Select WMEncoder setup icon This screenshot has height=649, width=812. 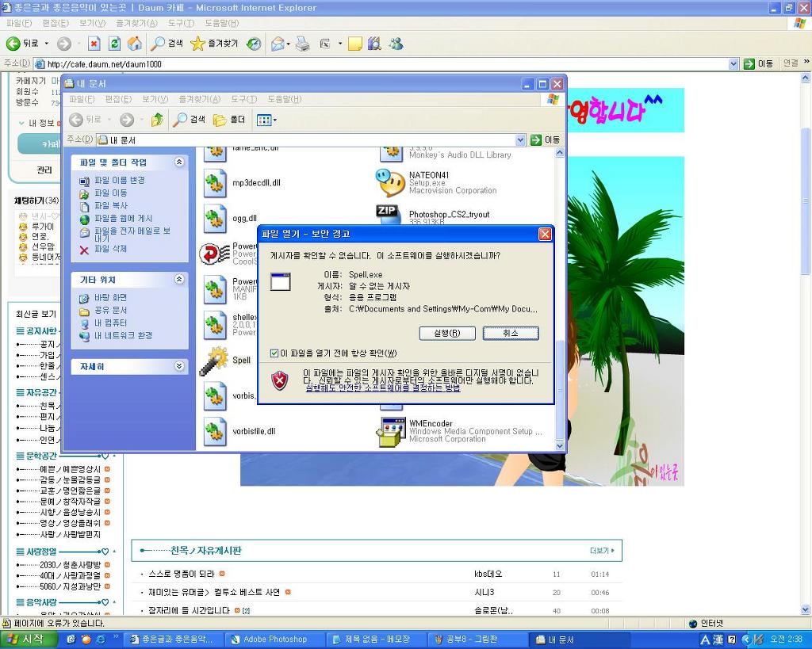pos(391,431)
